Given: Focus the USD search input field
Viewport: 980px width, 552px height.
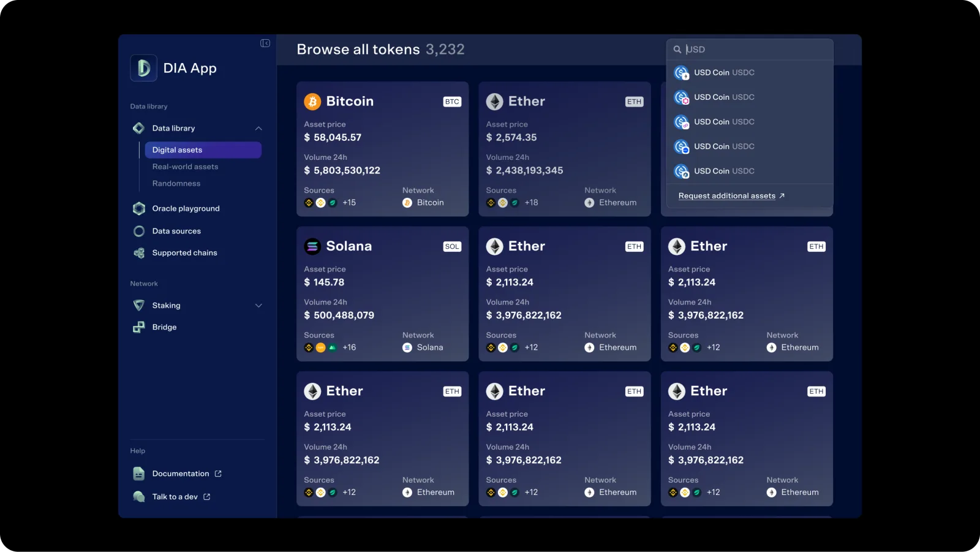Looking at the screenshot, I should (750, 50).
